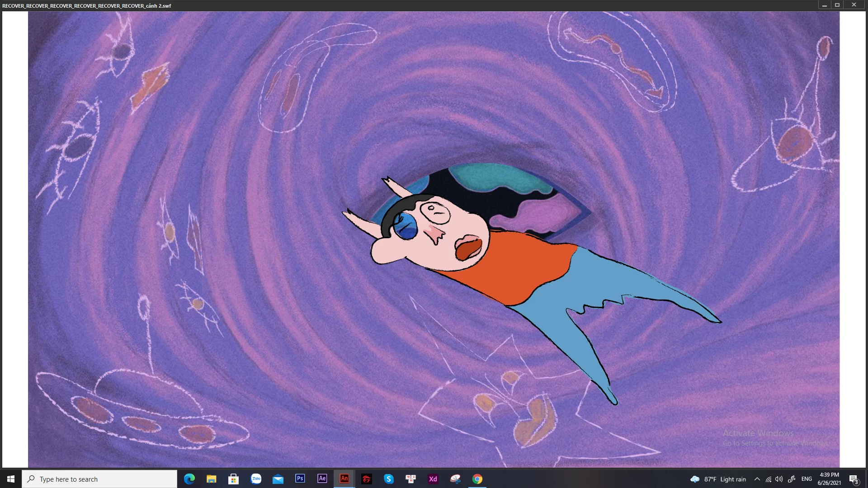Open Microsoft Edge from the taskbar
This screenshot has height=488, width=868.
pyautogui.click(x=189, y=479)
